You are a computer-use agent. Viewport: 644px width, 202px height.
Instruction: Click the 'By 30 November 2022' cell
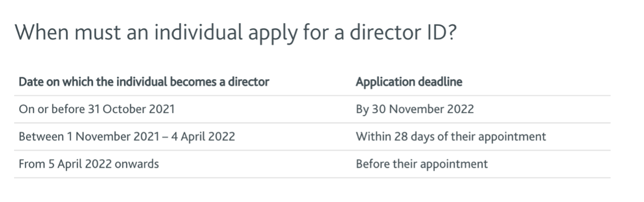(415, 109)
